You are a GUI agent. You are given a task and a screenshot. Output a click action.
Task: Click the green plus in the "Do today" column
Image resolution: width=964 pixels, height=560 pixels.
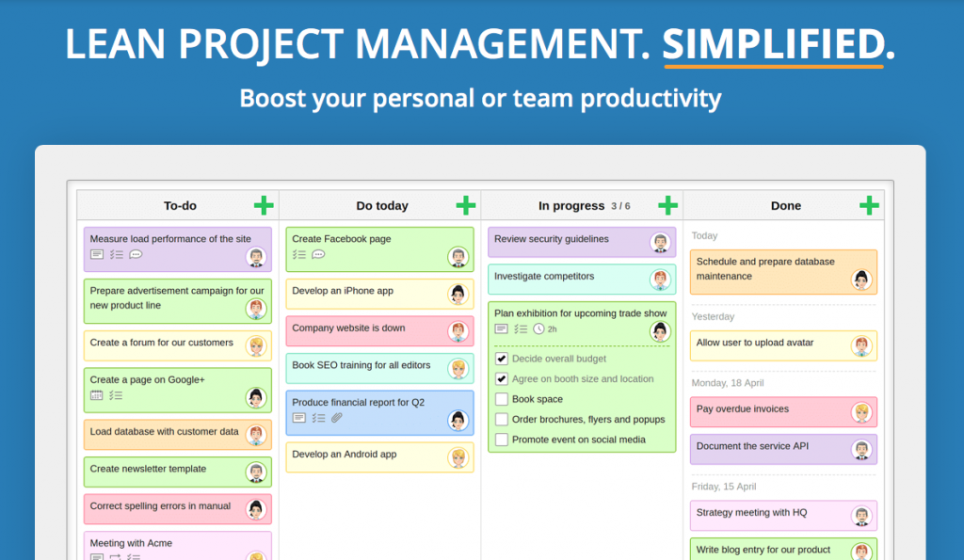tap(465, 204)
